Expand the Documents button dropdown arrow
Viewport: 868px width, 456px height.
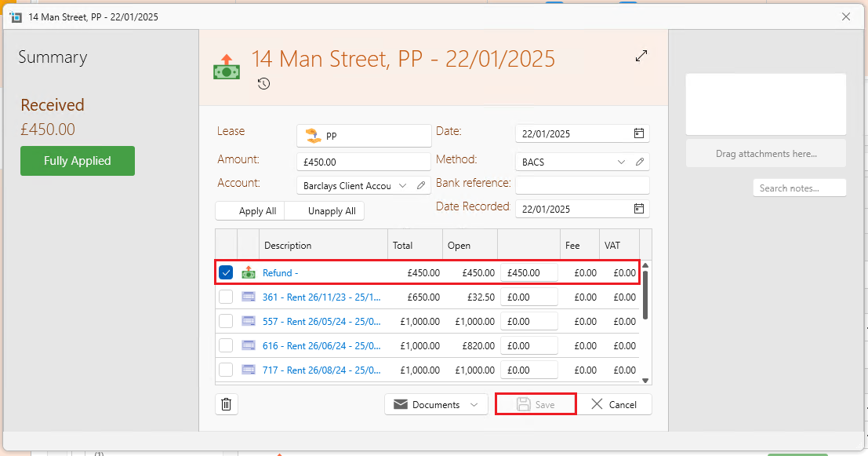[474, 404]
